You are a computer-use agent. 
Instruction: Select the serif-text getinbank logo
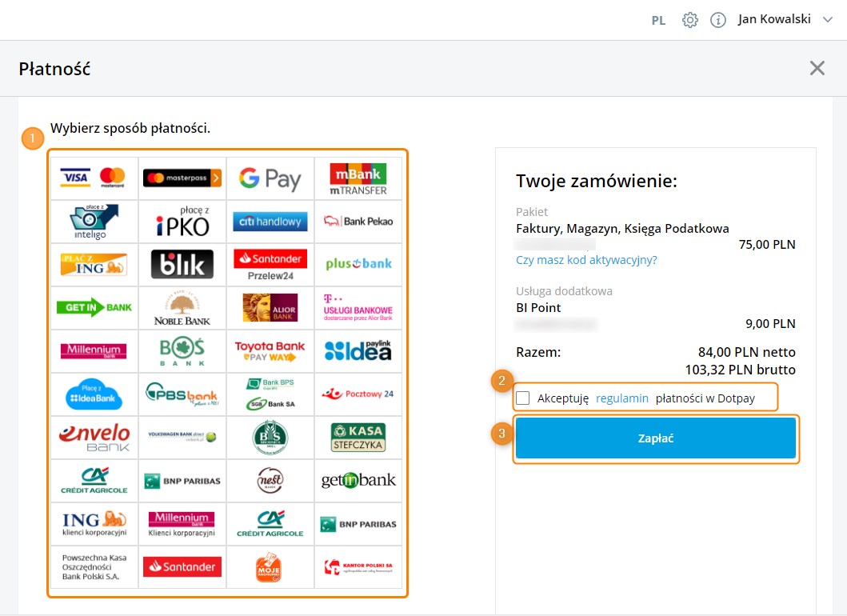coord(358,481)
